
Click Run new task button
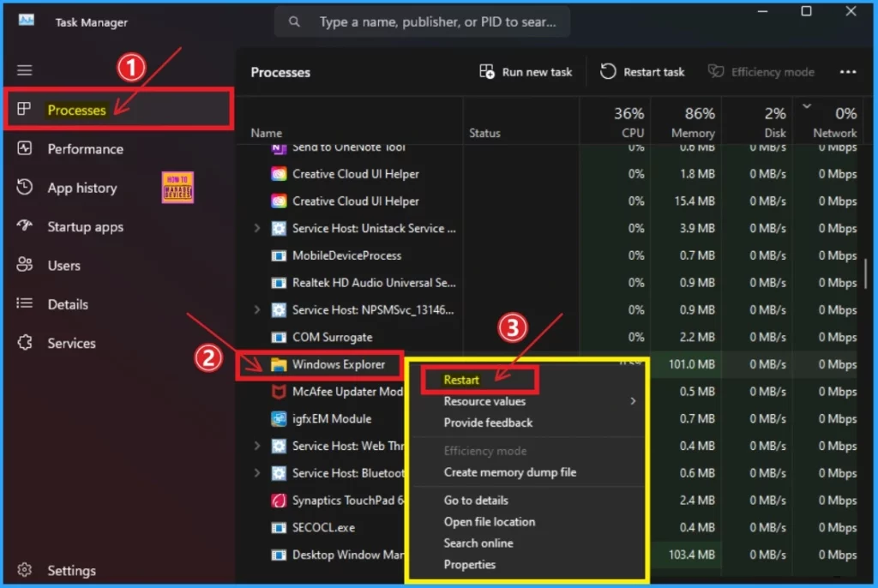tap(526, 72)
